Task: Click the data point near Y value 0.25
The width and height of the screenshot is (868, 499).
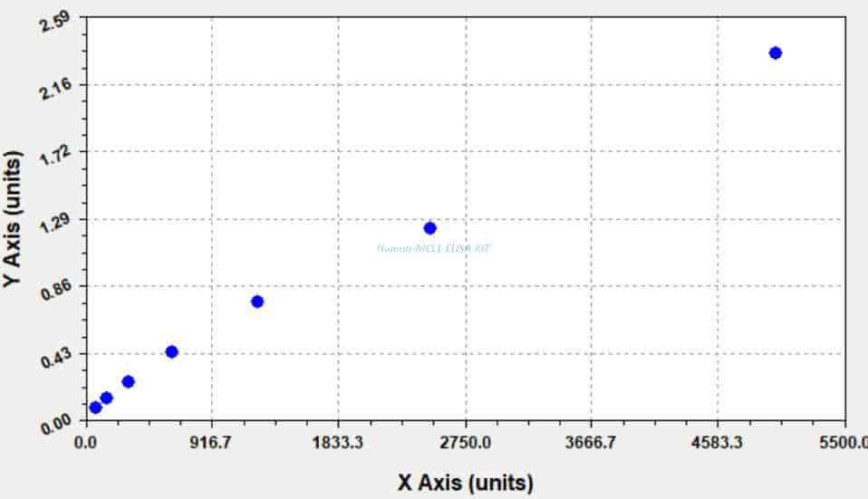Action: click(128, 381)
